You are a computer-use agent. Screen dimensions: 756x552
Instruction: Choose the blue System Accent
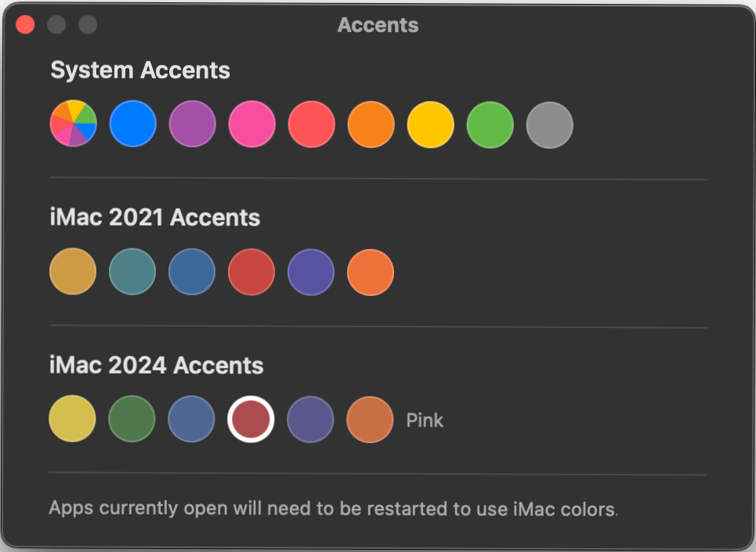click(132, 124)
